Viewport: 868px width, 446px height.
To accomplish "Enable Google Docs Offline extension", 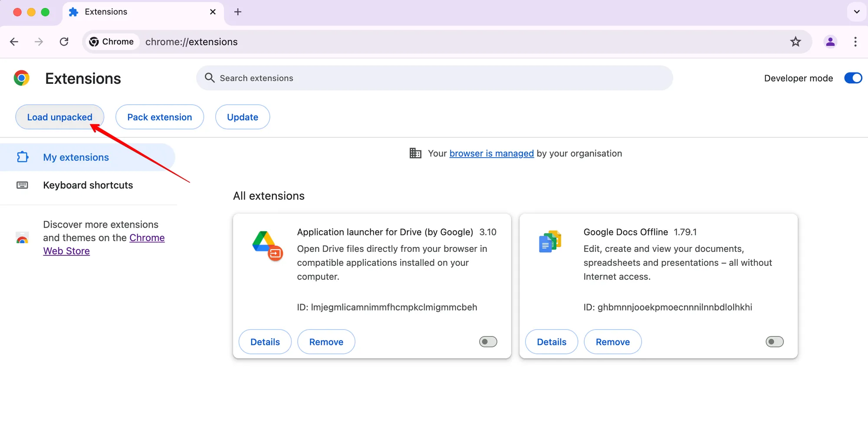I will 774,342.
